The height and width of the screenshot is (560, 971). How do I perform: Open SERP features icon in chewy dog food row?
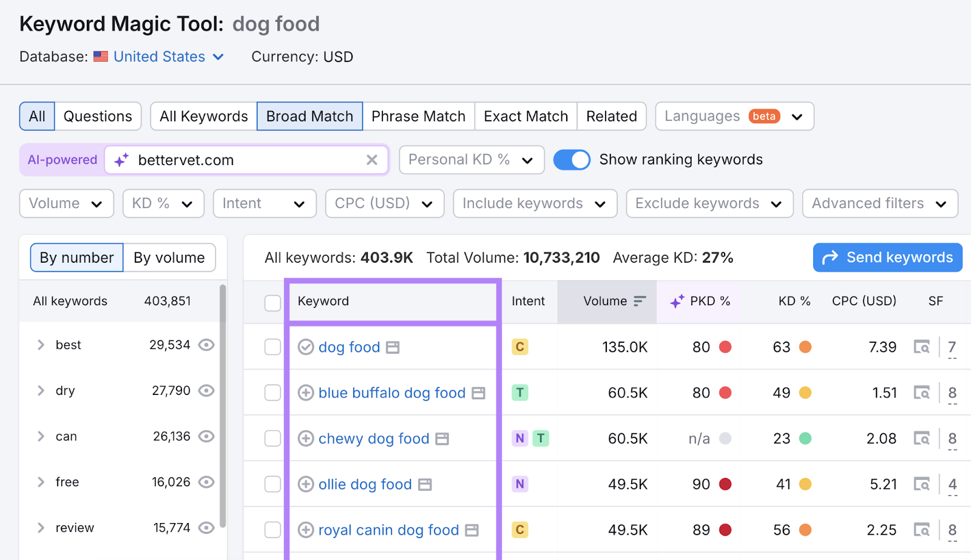pos(922,438)
